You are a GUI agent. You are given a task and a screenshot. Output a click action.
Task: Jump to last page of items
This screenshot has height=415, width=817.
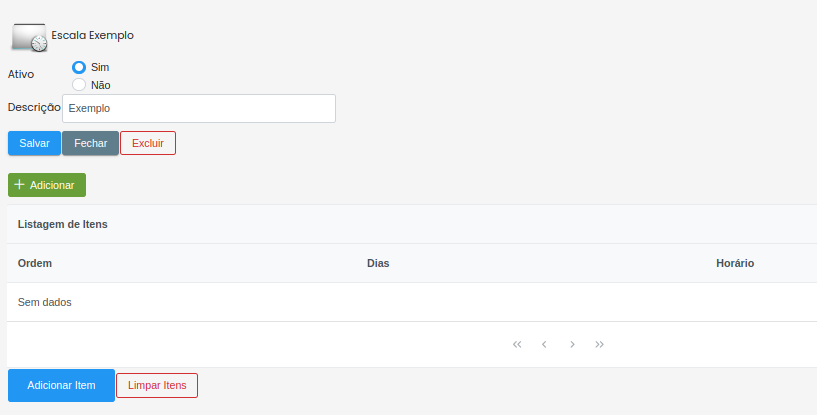click(x=599, y=344)
